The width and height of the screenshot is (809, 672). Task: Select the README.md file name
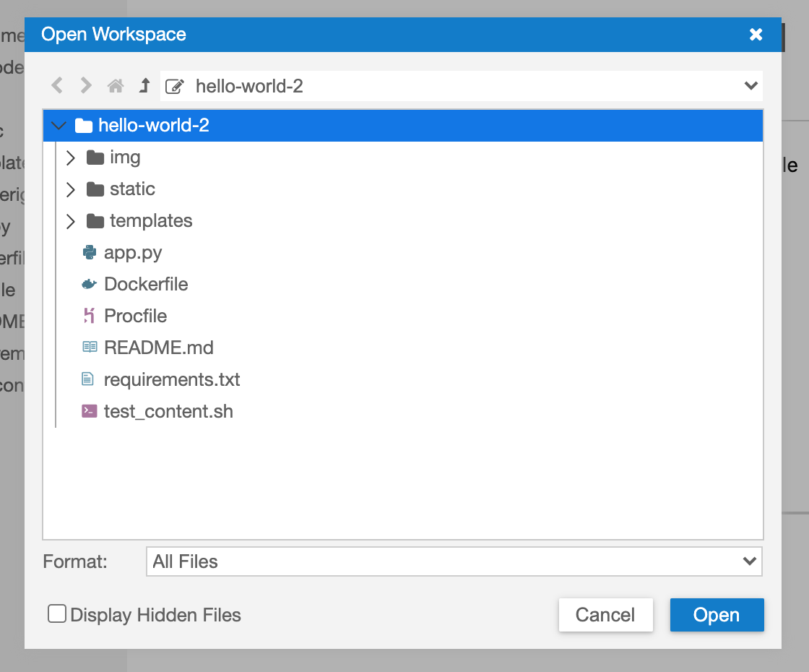[159, 348]
